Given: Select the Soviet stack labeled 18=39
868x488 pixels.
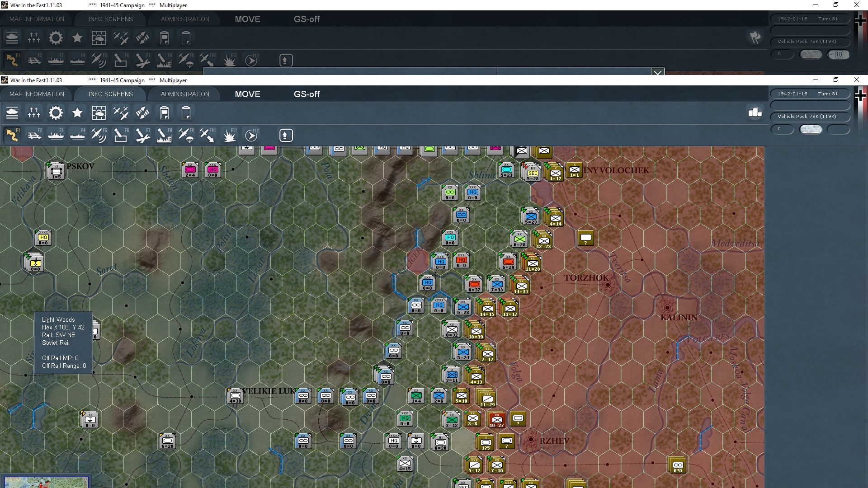Looking at the screenshot, I should pyautogui.click(x=476, y=331).
